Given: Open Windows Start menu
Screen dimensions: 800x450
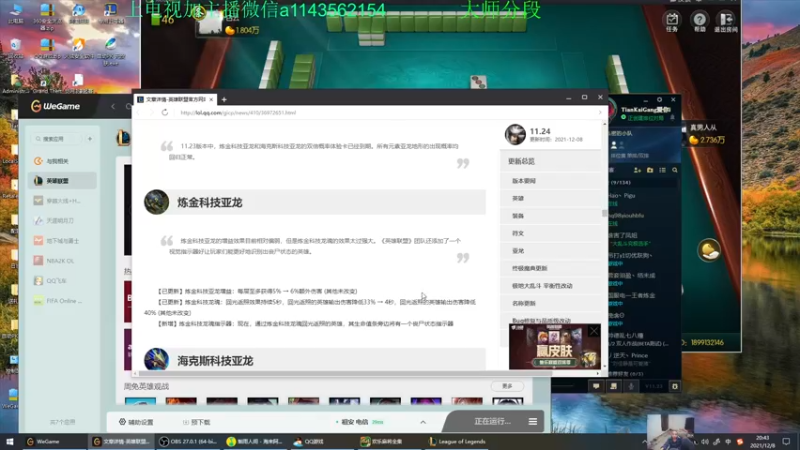Looking at the screenshot, I should [x=9, y=441].
